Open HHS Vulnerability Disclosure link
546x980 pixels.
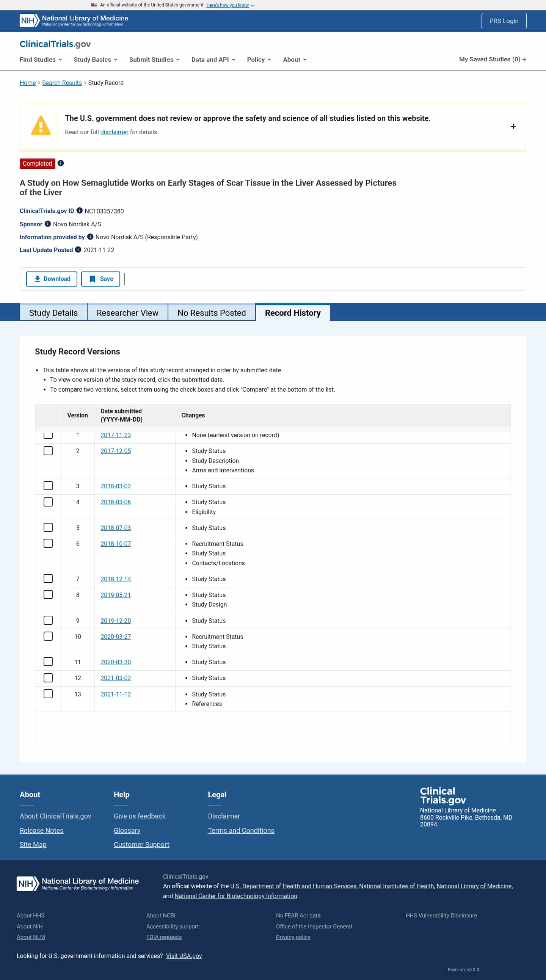[441, 915]
